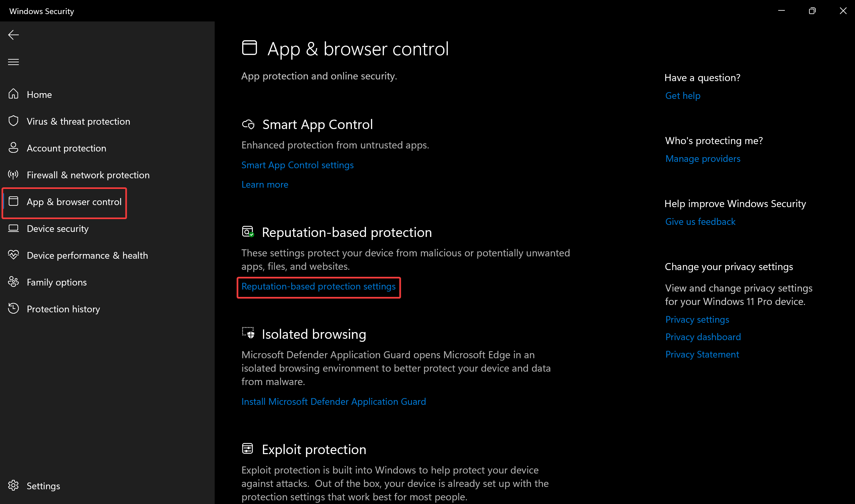
Task: Navigate to Device performance & health
Action: point(87,255)
